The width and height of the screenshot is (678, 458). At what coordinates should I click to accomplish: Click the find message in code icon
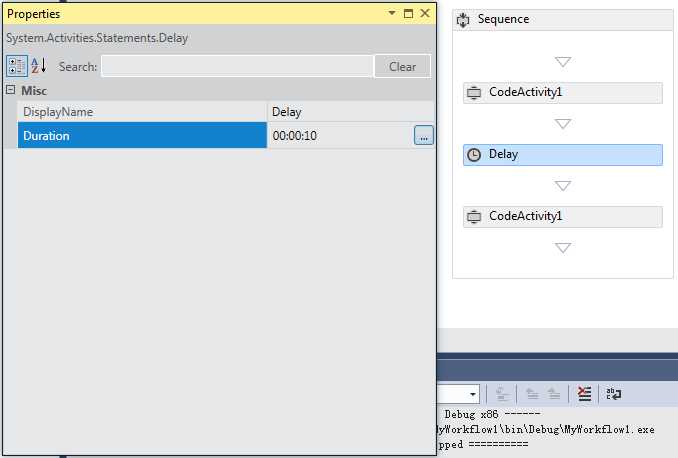pos(502,394)
